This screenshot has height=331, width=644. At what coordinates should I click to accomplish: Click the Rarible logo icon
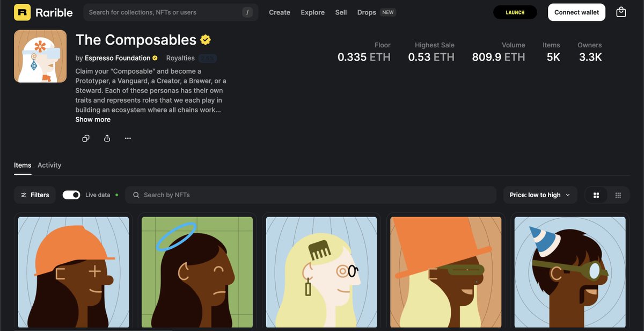click(23, 12)
